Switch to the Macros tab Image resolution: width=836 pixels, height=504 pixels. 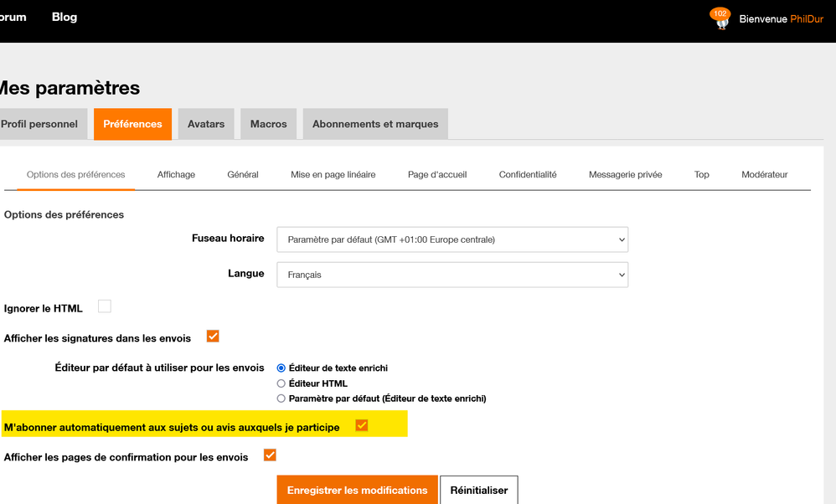(268, 124)
